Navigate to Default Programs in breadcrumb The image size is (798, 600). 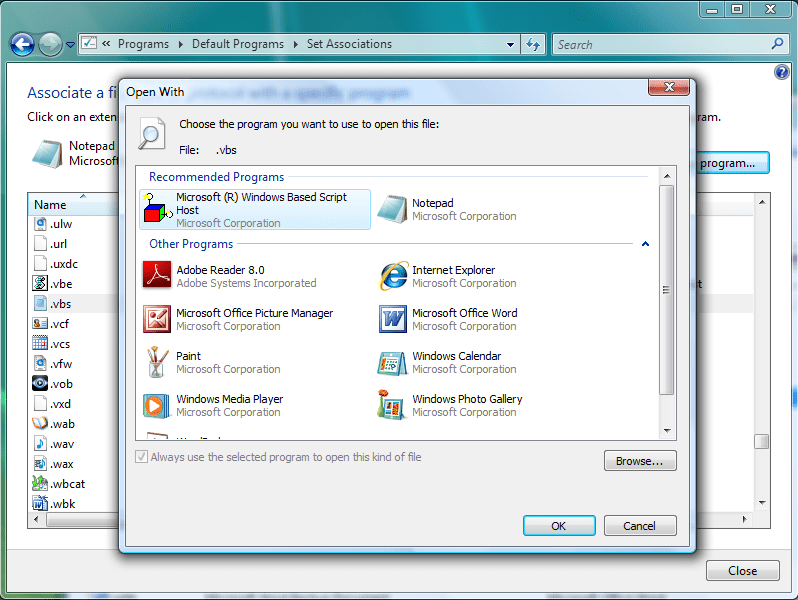click(x=238, y=44)
